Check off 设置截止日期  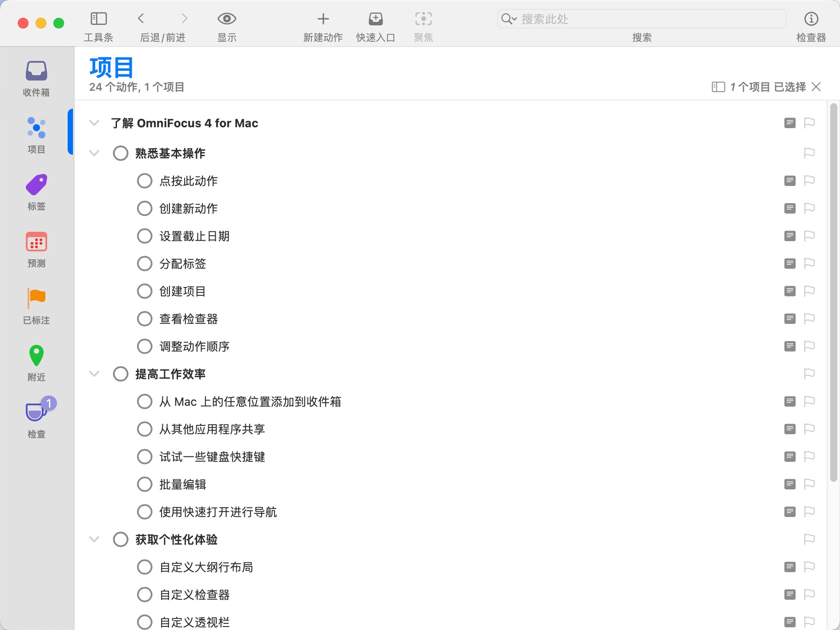coord(145,236)
